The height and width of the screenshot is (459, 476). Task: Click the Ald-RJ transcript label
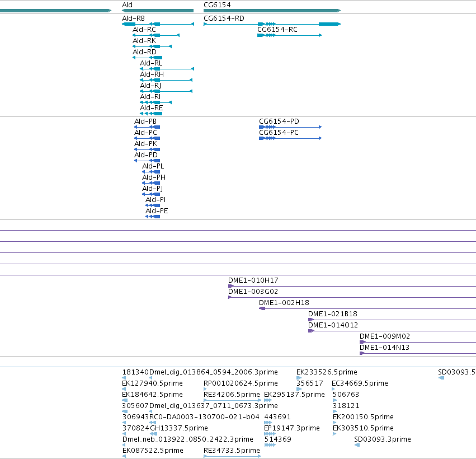pos(150,86)
